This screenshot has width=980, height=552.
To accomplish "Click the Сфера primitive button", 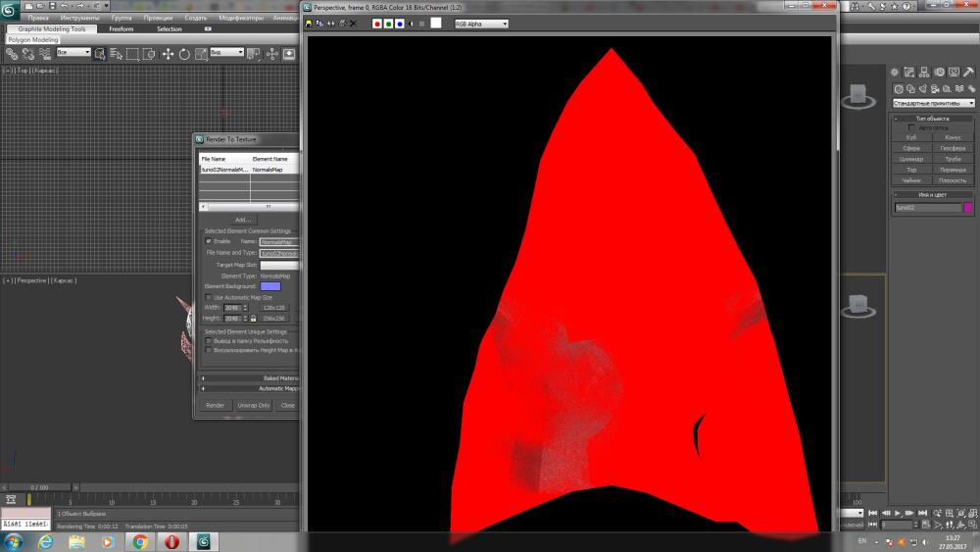I will pyautogui.click(x=911, y=148).
